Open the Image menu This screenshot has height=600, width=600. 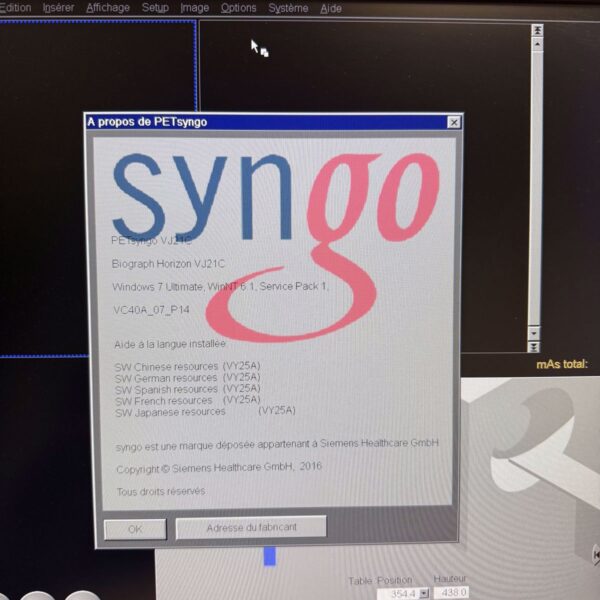[194, 8]
